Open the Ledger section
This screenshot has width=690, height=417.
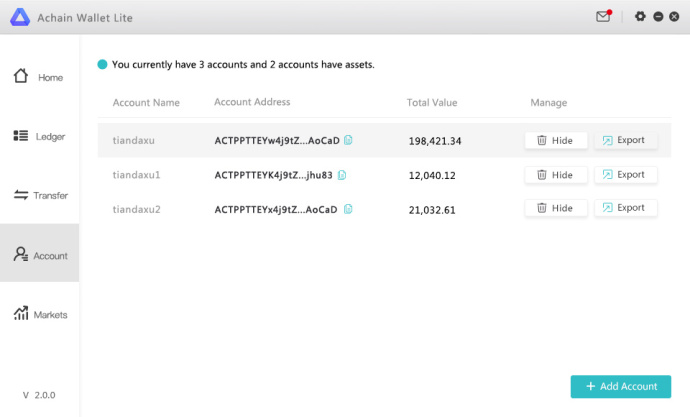(39, 136)
